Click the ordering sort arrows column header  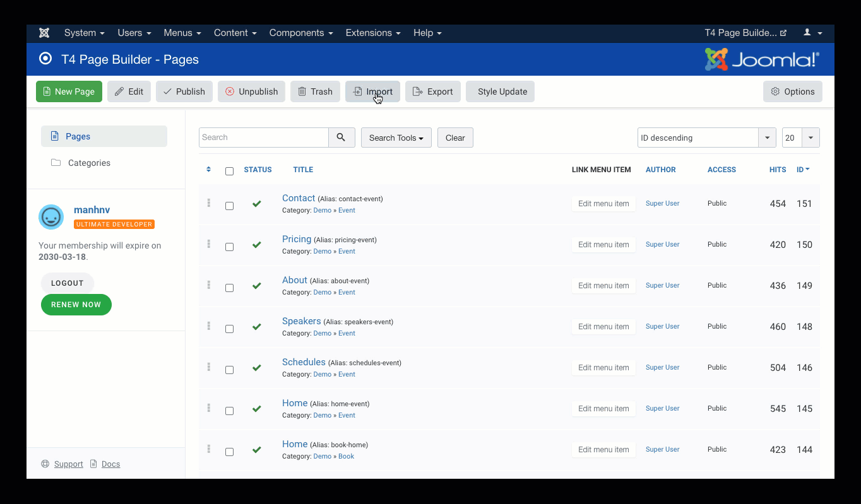coord(209,170)
